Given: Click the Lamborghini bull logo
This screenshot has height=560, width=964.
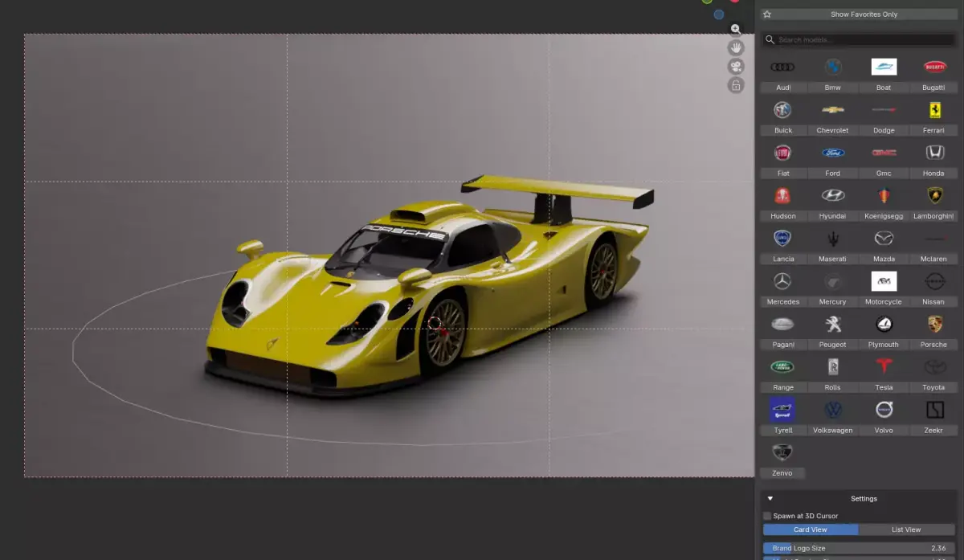Looking at the screenshot, I should tap(934, 195).
